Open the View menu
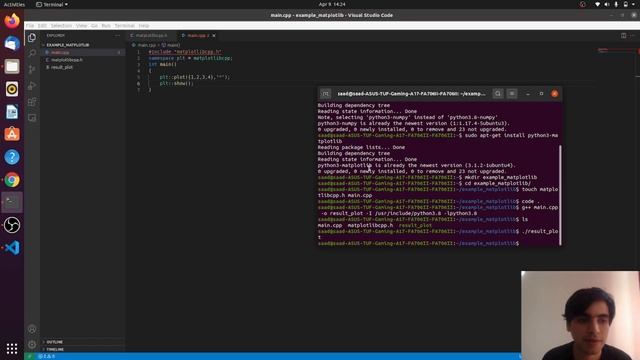 pos(81,26)
